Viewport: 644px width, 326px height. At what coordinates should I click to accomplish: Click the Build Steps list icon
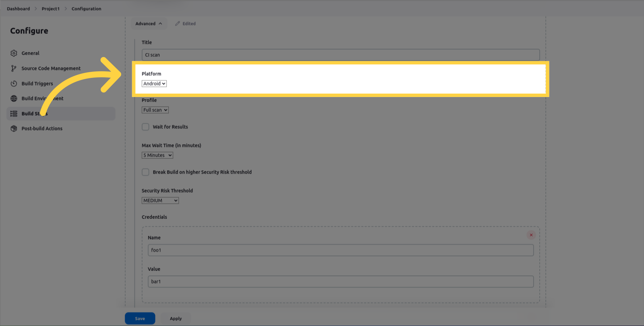[x=14, y=114]
